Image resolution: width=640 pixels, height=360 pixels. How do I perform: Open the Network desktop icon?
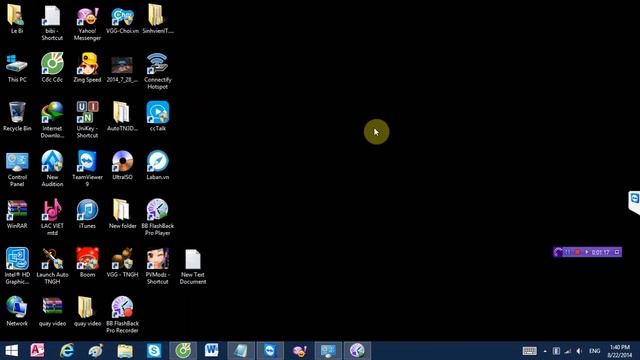[x=17, y=311]
